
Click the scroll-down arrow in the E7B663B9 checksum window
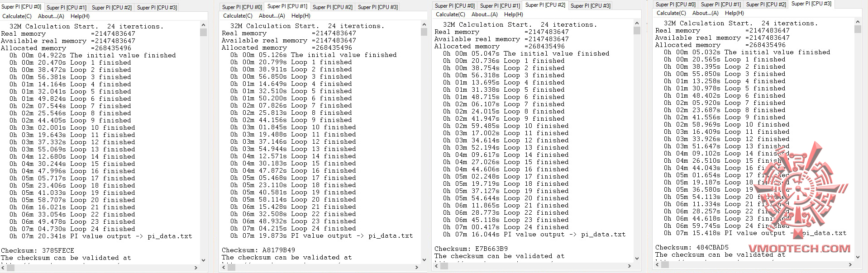637,259
